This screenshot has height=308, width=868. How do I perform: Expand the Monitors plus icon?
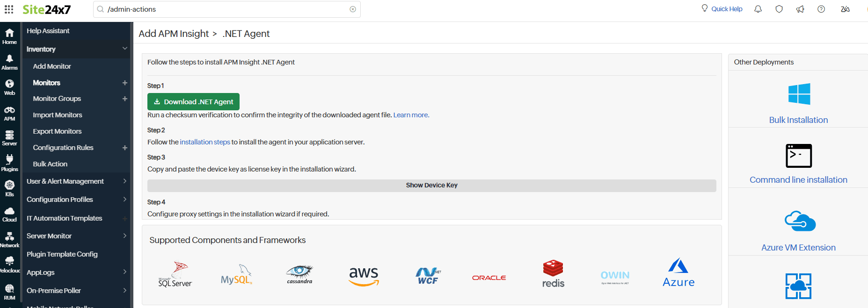pos(125,83)
